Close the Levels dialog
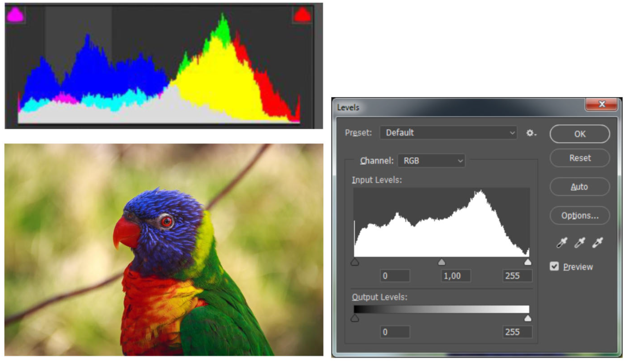 pos(601,104)
